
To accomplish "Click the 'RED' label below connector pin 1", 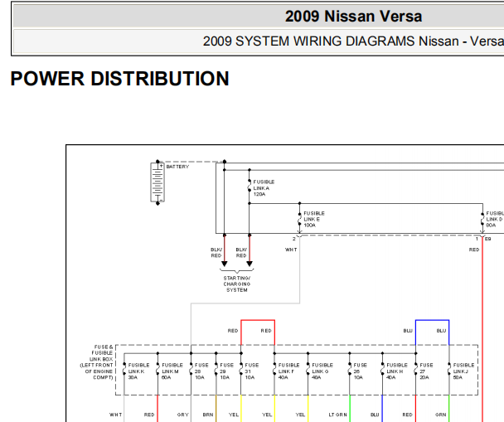I will [474, 250].
